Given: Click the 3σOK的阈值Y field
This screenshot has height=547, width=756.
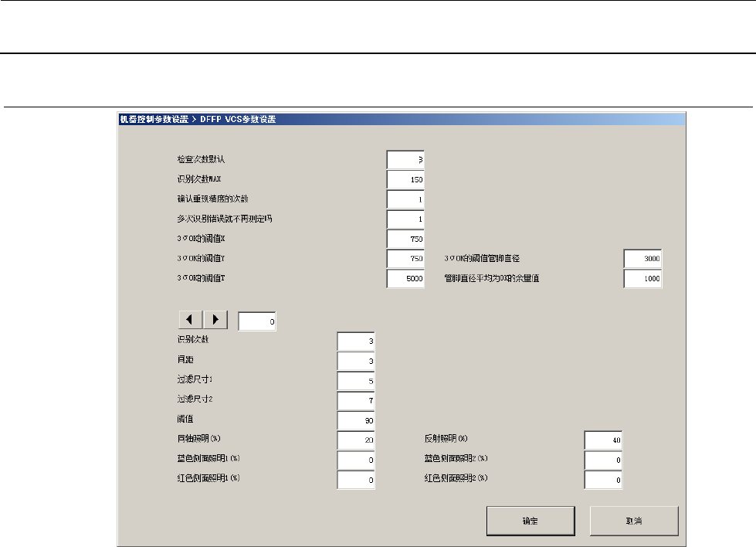Looking at the screenshot, I should tap(405, 259).
